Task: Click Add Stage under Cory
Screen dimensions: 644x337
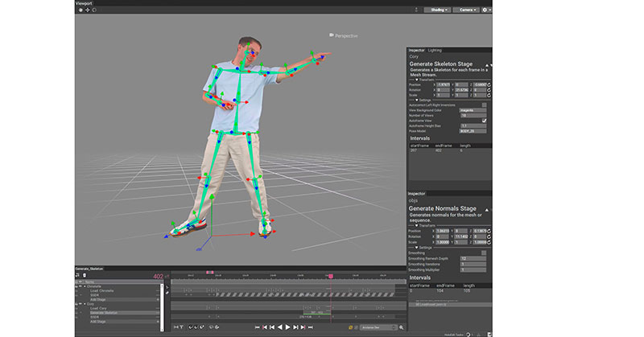Action: coord(99,320)
